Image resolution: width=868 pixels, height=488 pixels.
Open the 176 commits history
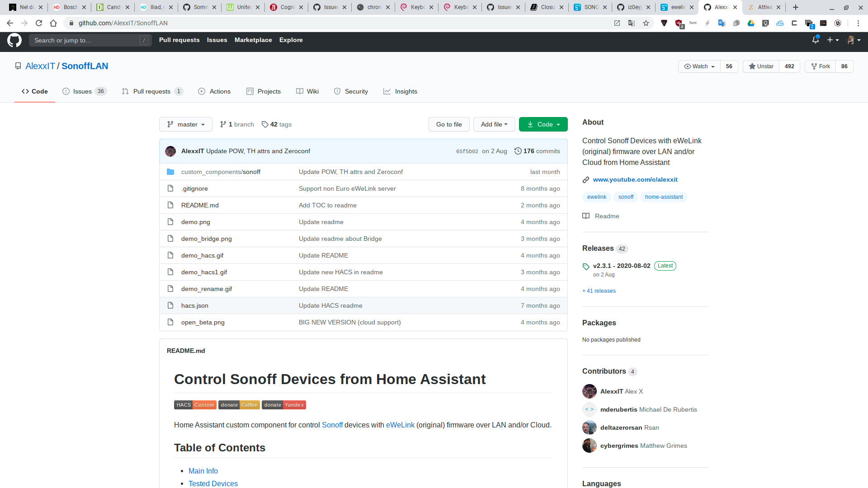click(537, 151)
